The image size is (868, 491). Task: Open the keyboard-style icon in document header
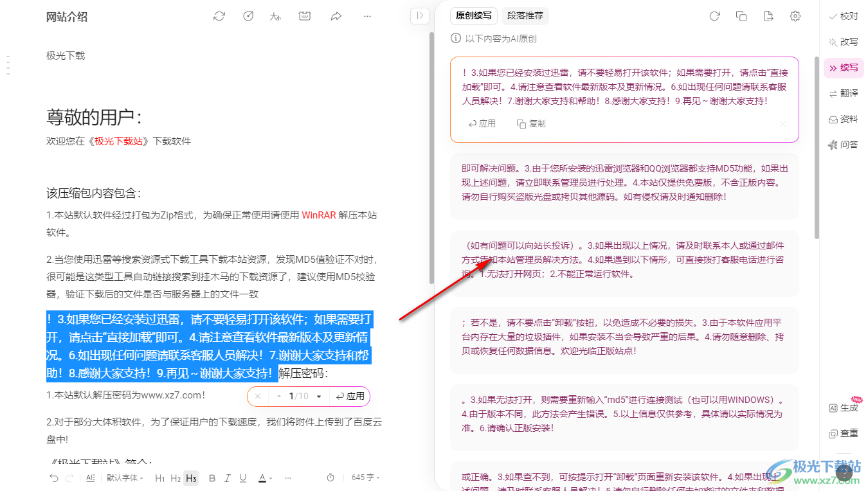tap(305, 16)
